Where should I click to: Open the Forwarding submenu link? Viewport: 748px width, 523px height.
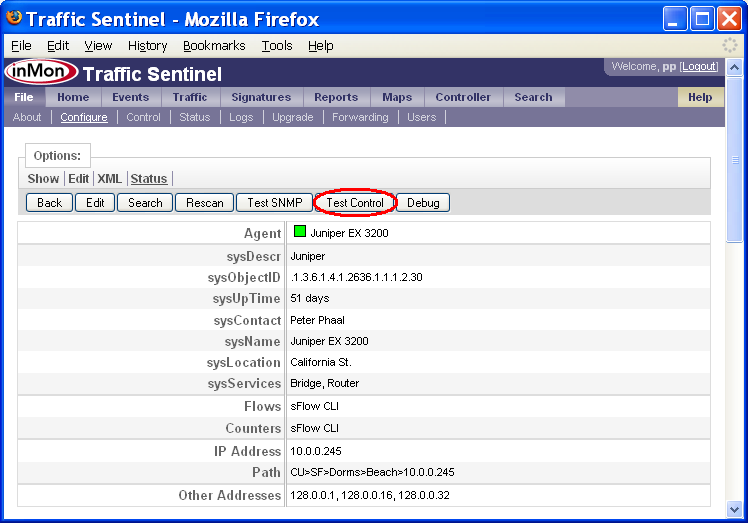pos(360,117)
